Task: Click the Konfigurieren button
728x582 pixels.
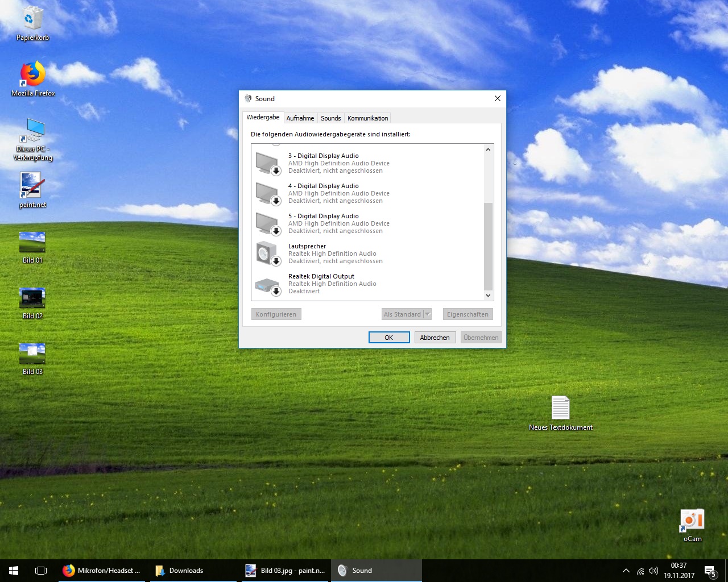Action: 276,314
